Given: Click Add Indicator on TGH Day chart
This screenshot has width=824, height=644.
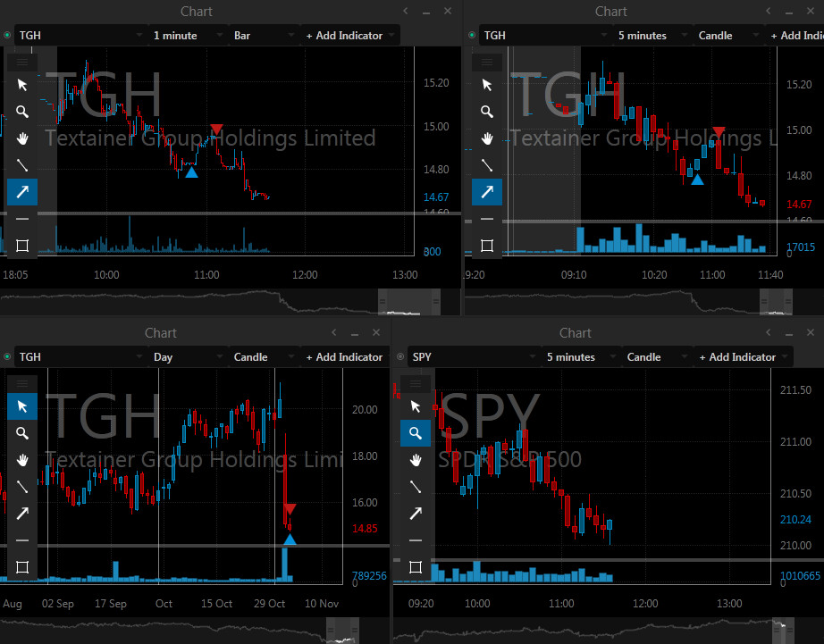Looking at the screenshot, I should pos(345,356).
